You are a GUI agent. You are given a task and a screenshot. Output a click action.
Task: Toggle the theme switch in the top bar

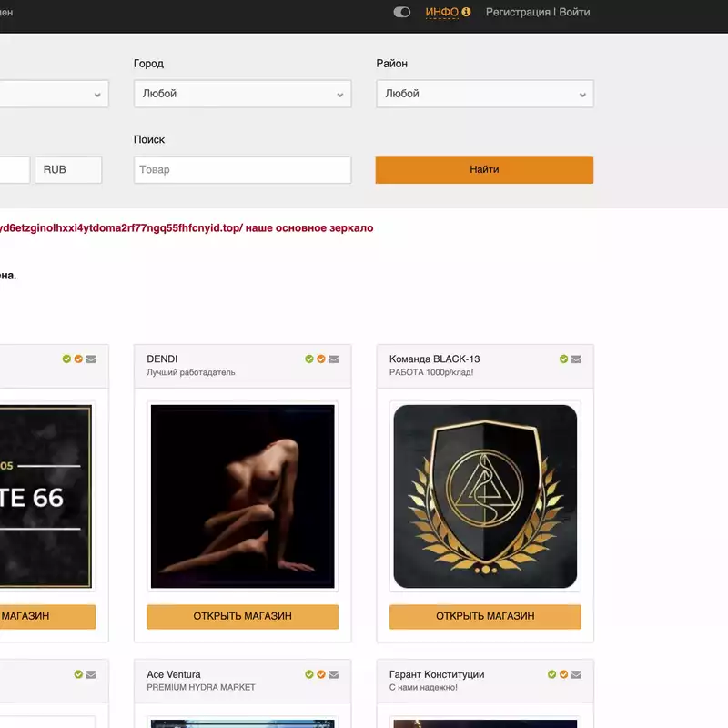pos(401,13)
